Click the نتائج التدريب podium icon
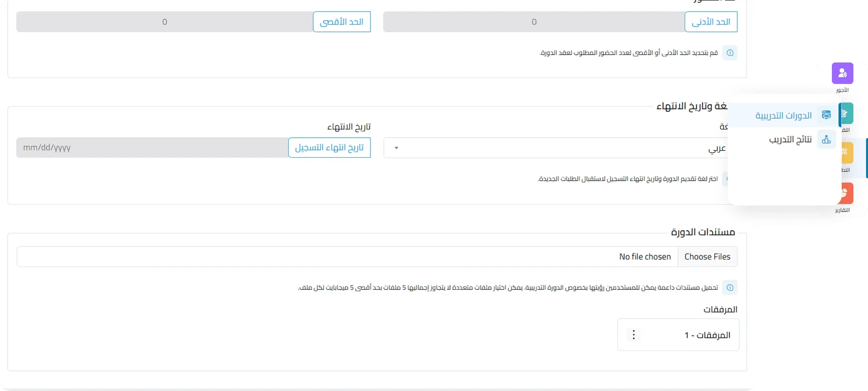The height and width of the screenshot is (391, 868). coord(826,140)
